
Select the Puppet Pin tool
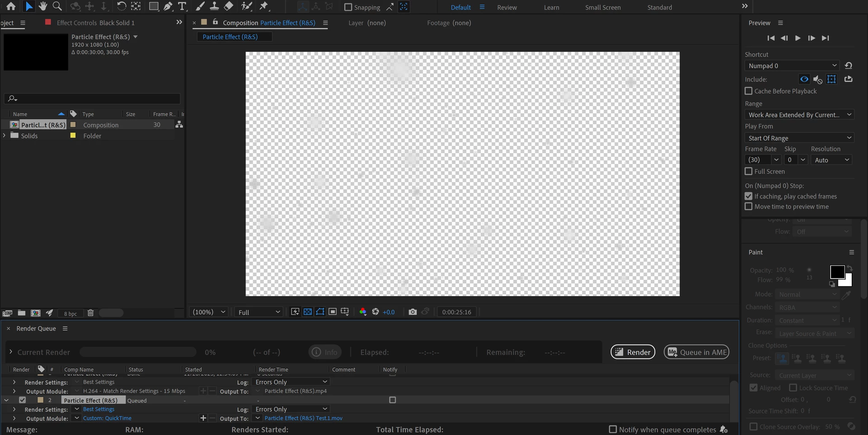tap(264, 6)
